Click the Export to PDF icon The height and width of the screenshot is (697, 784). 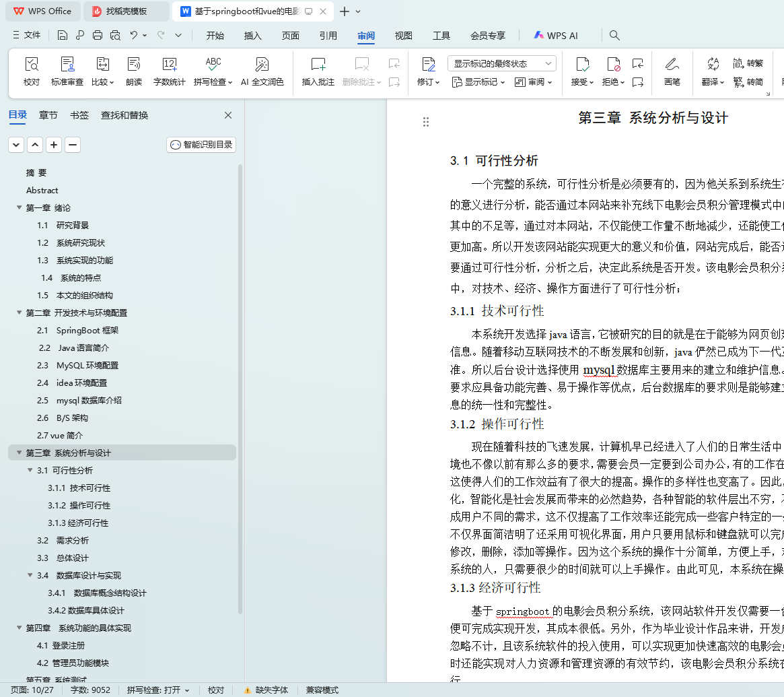[80, 36]
